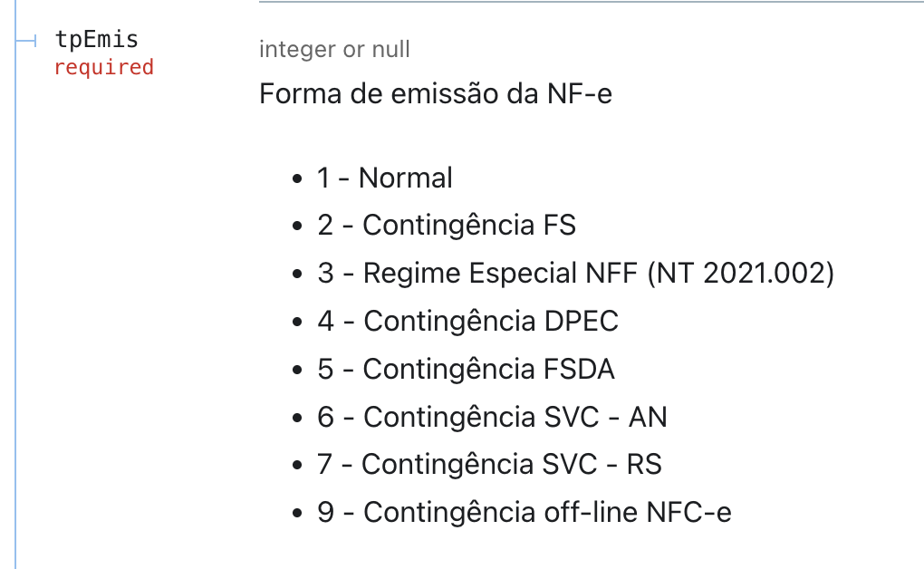Select the 1 - Normal list item

(385, 178)
